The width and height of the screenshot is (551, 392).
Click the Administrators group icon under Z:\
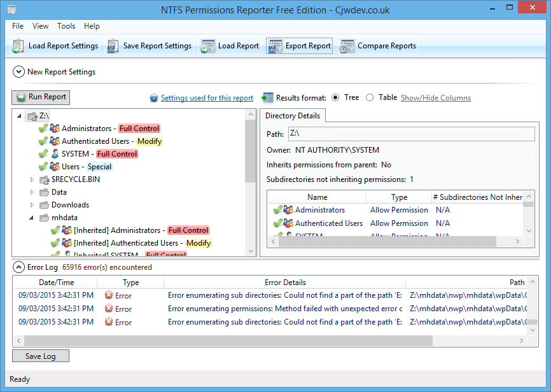pos(55,129)
